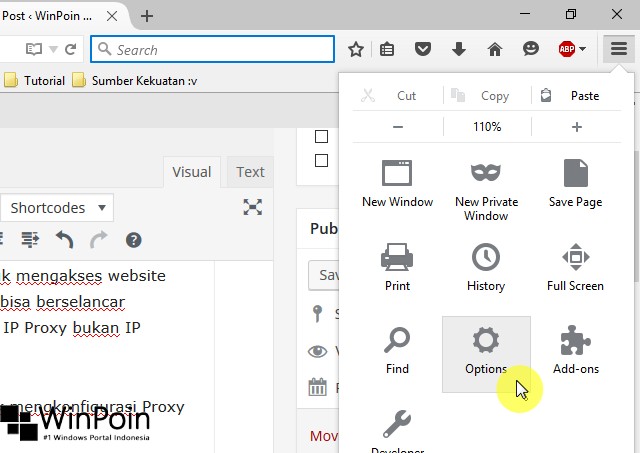Click into the Search box
The width and height of the screenshot is (640, 453).
point(213,49)
